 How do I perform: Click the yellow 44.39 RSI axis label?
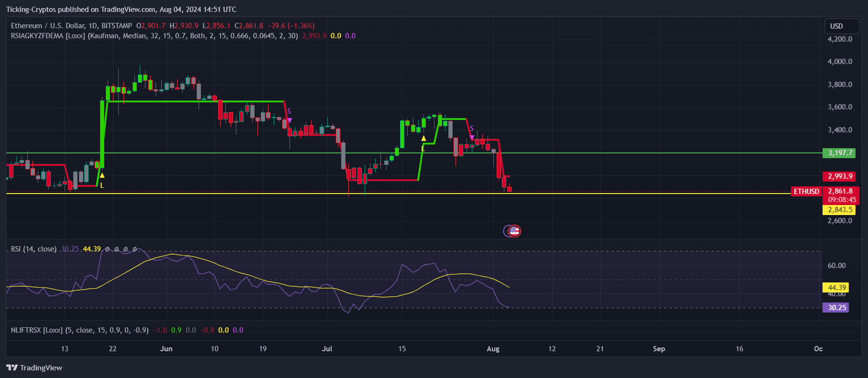pos(837,288)
